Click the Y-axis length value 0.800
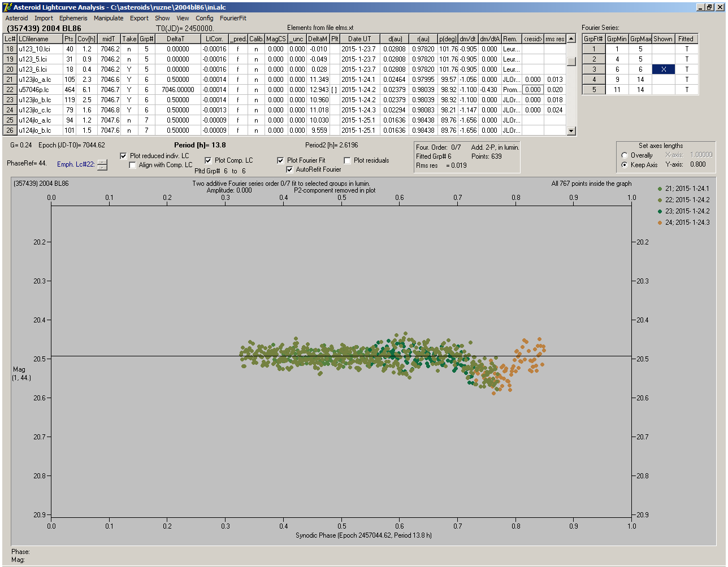728x567 pixels. click(697, 165)
